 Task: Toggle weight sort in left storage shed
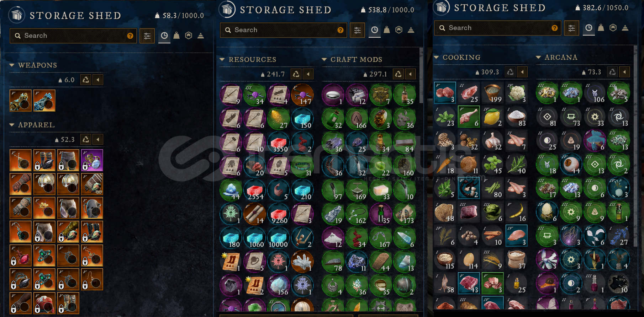(x=176, y=36)
